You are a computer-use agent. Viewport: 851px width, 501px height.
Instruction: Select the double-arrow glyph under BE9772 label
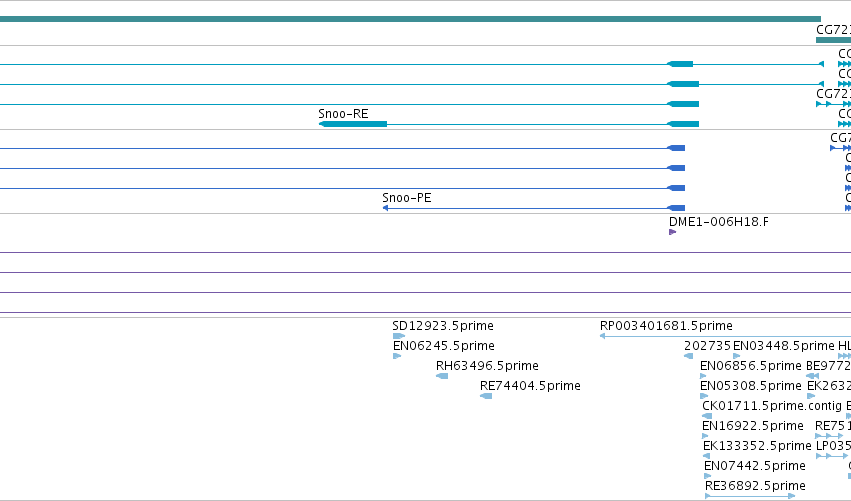point(812,376)
